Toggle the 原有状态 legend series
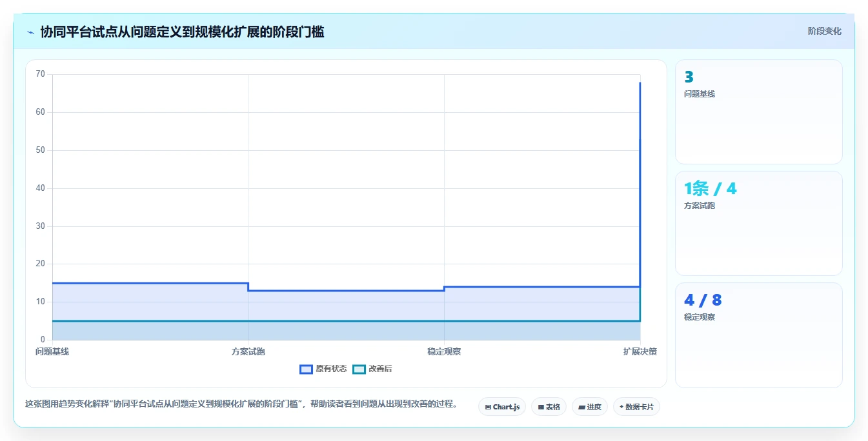This screenshot has height=441, width=868. click(323, 369)
